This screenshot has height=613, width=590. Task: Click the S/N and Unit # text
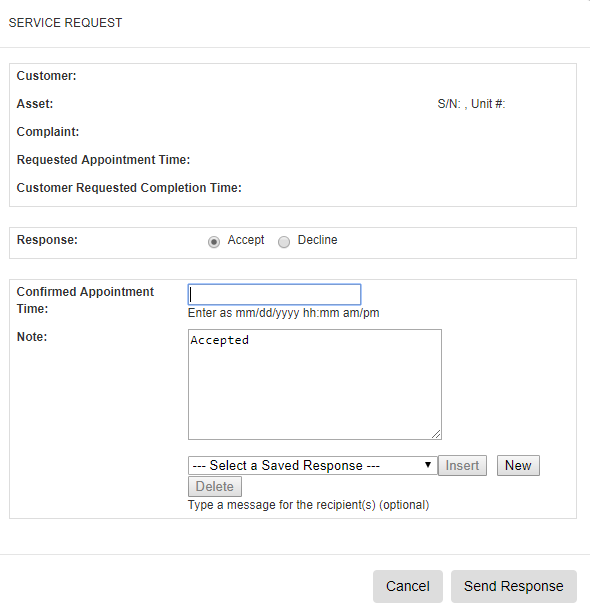(x=471, y=104)
